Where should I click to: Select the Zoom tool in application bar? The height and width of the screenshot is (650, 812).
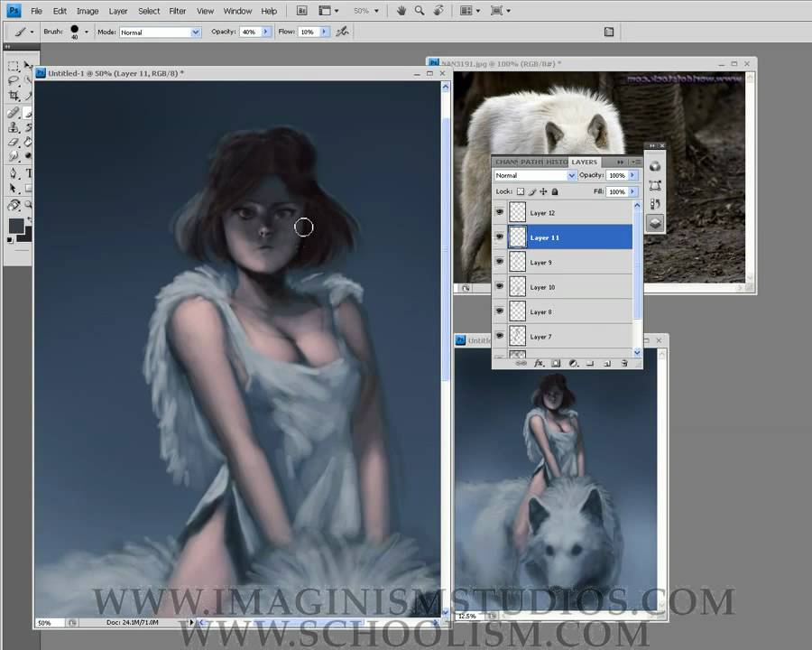pos(420,10)
